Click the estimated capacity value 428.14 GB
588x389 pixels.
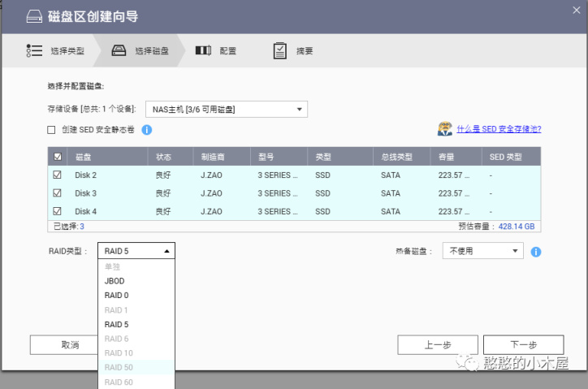coord(517,227)
